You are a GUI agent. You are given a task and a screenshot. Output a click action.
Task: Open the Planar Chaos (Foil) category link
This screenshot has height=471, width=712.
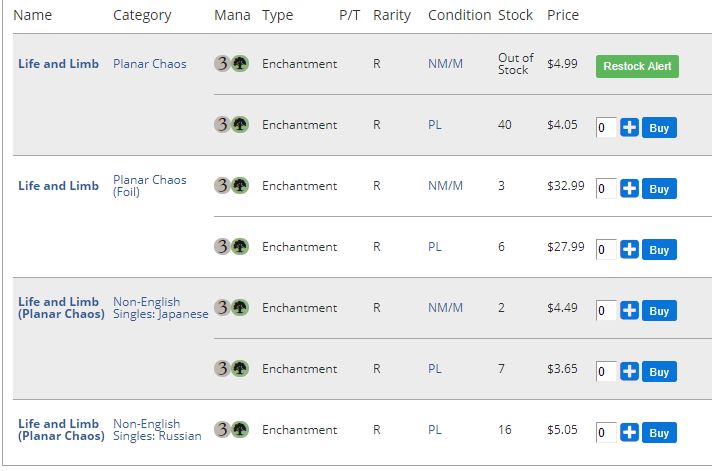pos(149,186)
